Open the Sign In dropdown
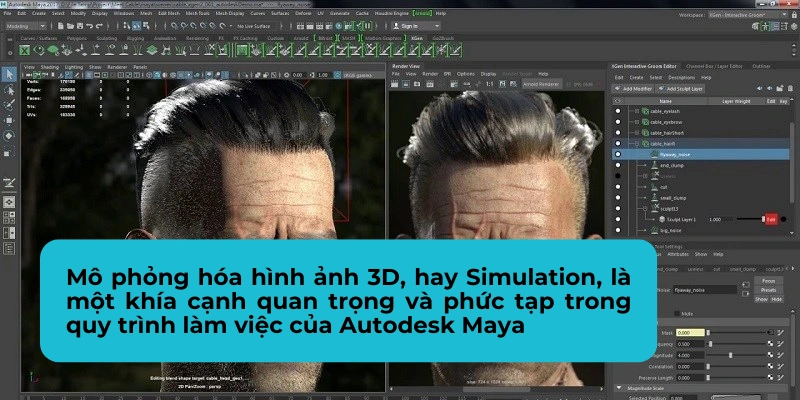This screenshot has width=800, height=400. 416,26
